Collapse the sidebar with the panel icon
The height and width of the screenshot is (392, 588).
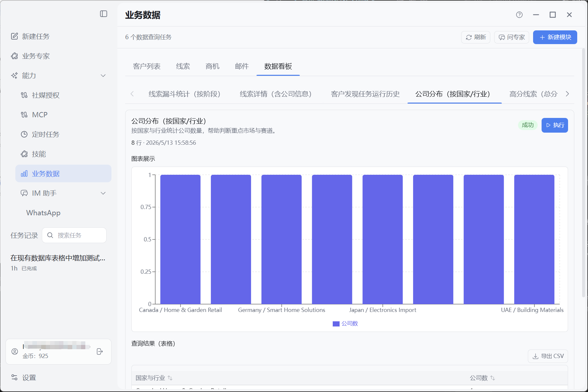point(104,14)
